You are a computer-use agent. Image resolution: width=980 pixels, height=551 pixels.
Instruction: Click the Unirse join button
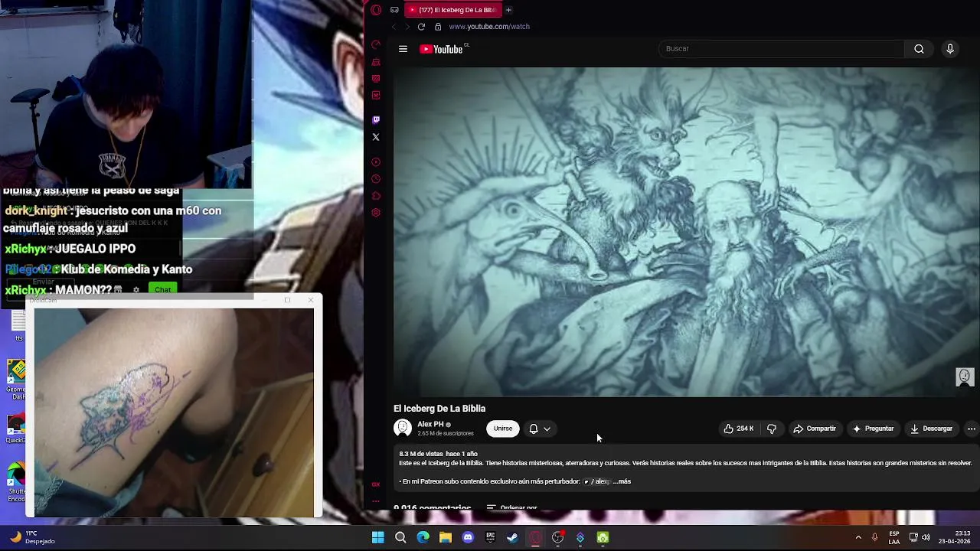pyautogui.click(x=503, y=429)
